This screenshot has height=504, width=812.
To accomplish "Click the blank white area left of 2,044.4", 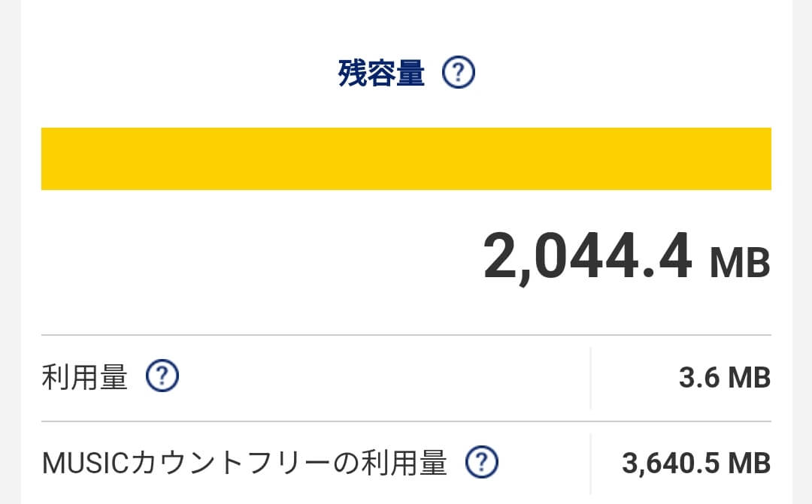I will click(259, 258).
